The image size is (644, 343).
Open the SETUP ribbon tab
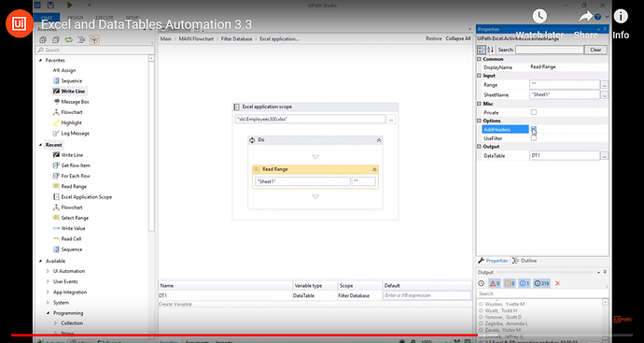point(133,18)
